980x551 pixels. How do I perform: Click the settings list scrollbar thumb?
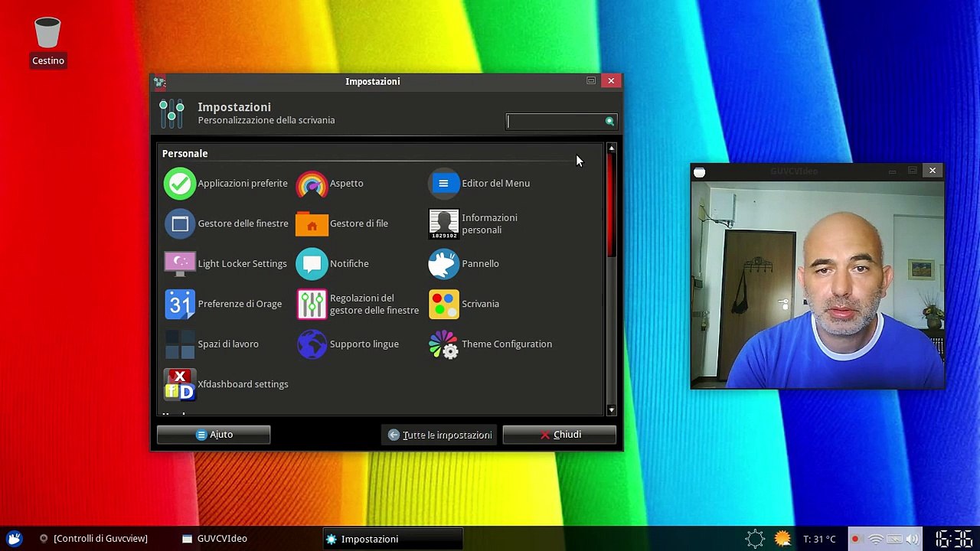(611, 205)
